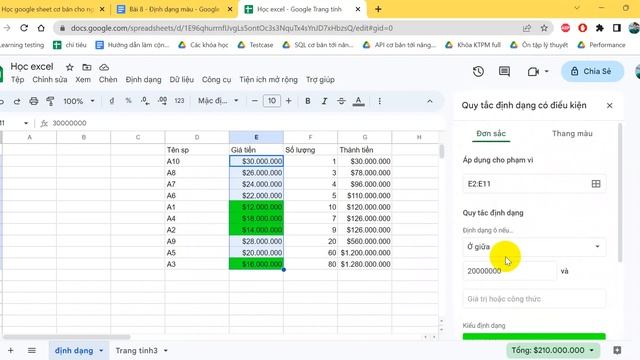Toggle italic formatting
Screen dimensions: 640x360
pos(324,101)
